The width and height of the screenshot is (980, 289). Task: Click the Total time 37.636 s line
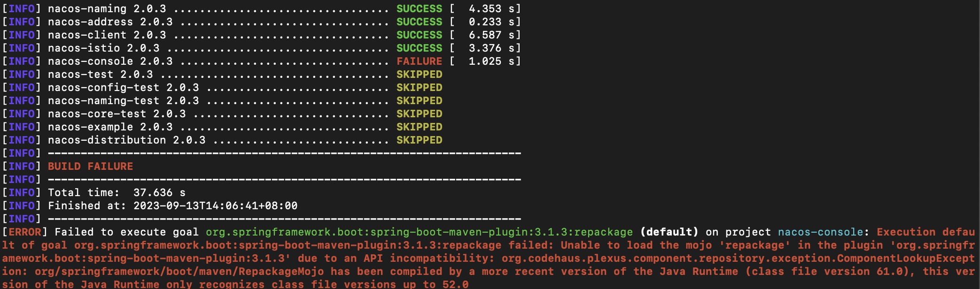(x=117, y=193)
